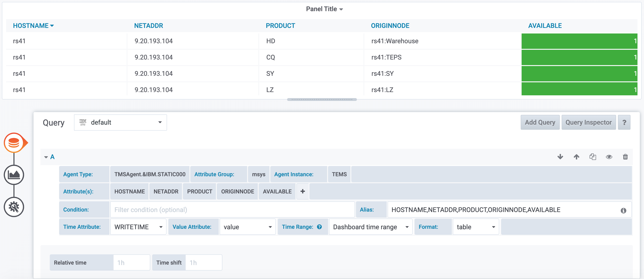The image size is (644, 279).
Task: Toggle query A visibility eye icon
Action: [609, 157]
